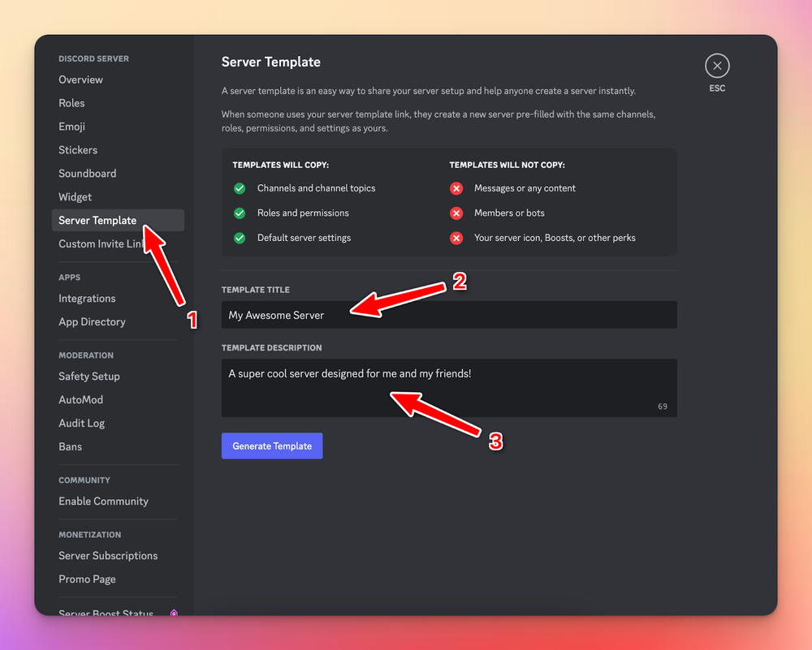Select the Server Template sidebar item

tap(97, 221)
